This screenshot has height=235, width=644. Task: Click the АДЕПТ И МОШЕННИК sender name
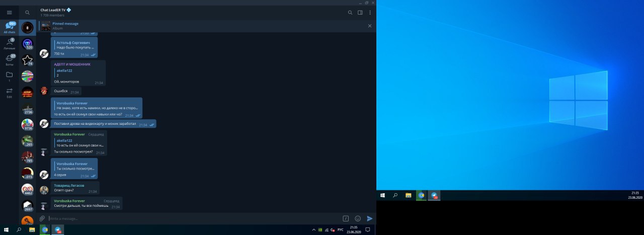[72, 64]
